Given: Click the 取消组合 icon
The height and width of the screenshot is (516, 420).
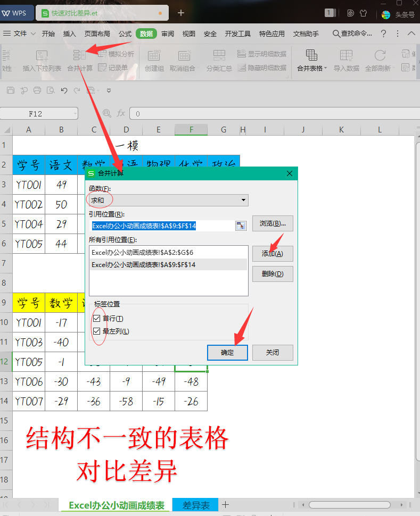Looking at the screenshot, I should point(184,55).
